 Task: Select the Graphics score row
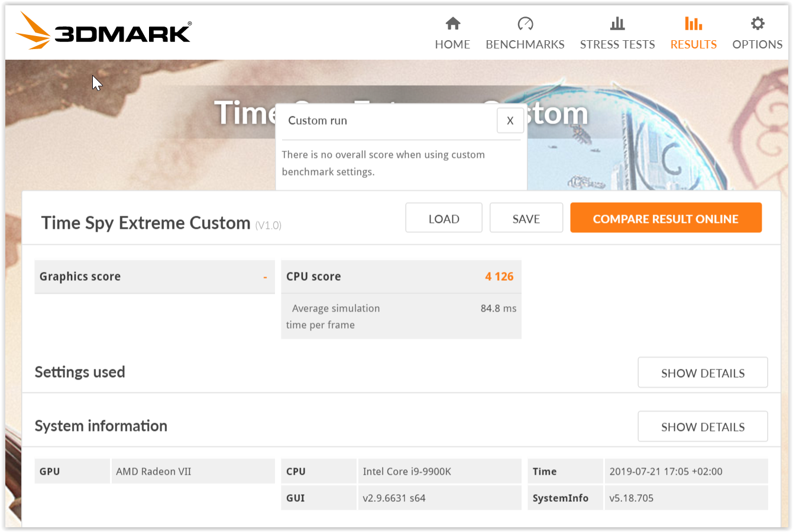point(154,277)
